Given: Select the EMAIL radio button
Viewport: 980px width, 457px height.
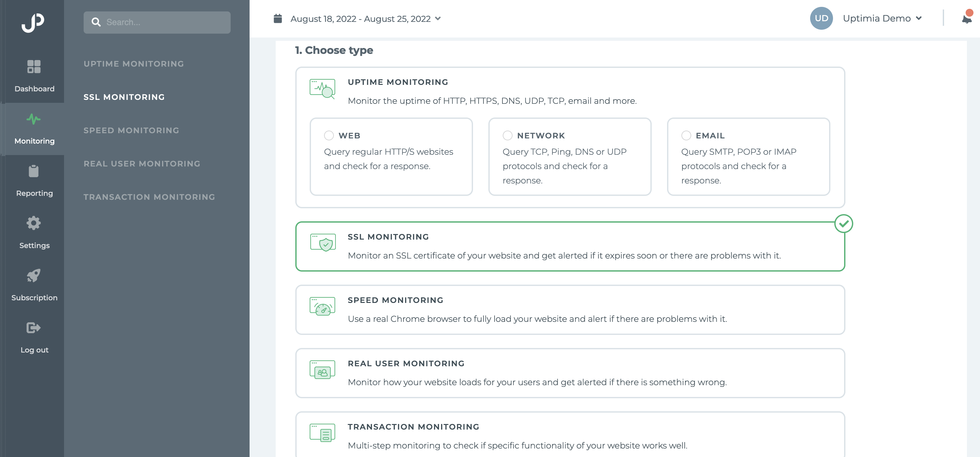Looking at the screenshot, I should click(686, 135).
